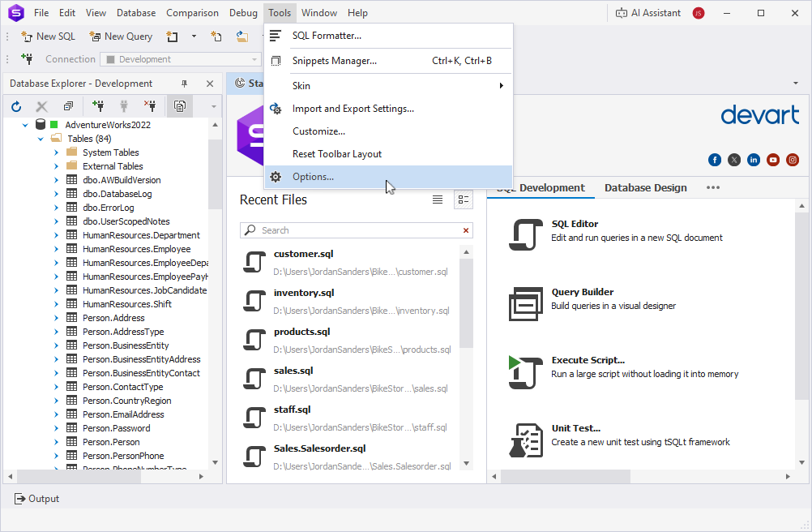
Task: Click the Refresh icon in Database Explorer
Action: [16, 106]
